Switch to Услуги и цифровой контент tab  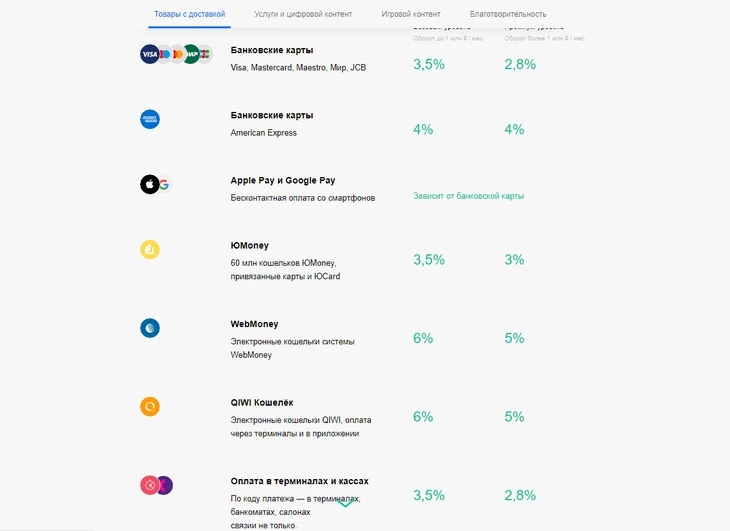click(303, 14)
